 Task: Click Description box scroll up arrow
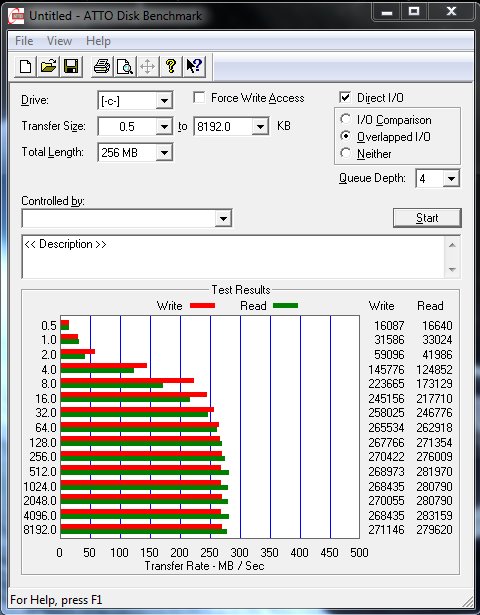click(x=452, y=245)
